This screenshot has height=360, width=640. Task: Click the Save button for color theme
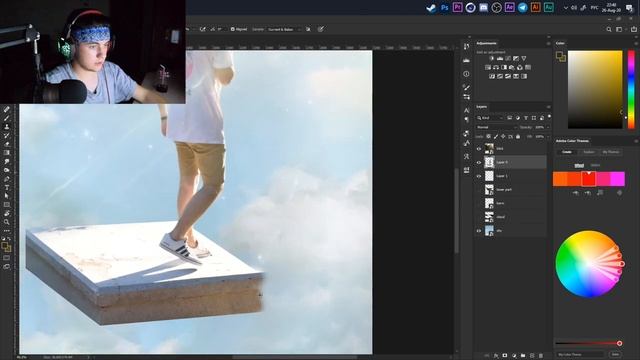615,354
